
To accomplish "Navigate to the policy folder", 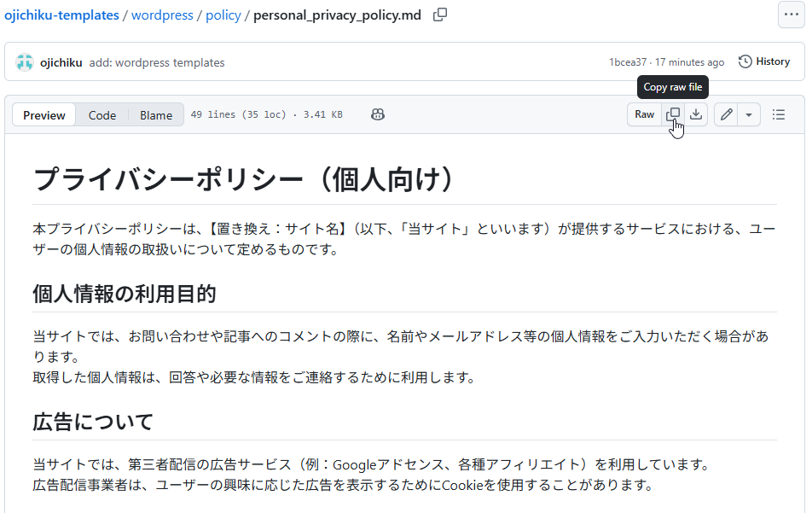I will coord(223,15).
